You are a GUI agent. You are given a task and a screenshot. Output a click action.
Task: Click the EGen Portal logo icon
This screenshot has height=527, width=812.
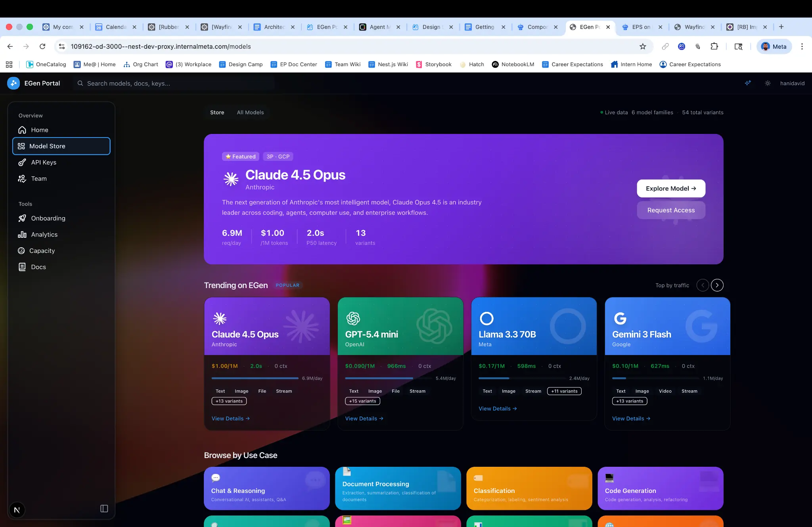(13, 83)
